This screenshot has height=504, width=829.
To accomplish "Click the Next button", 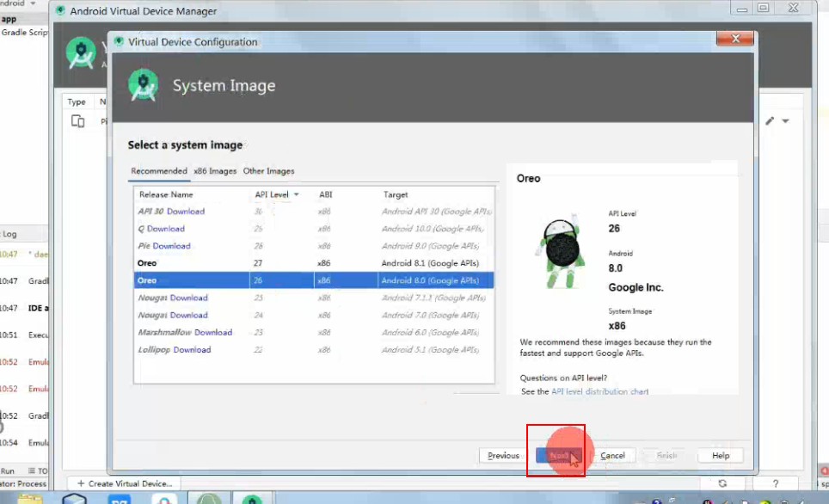I will click(558, 455).
